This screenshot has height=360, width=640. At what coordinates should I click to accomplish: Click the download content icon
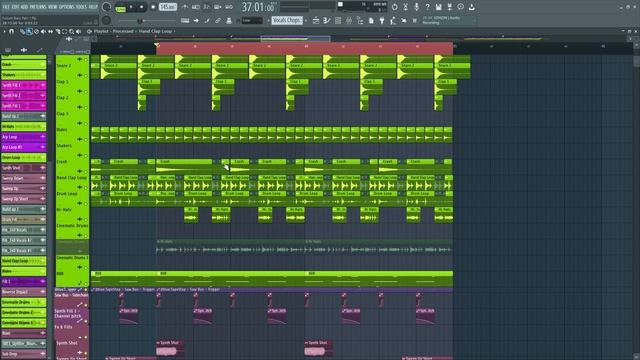[471, 7]
